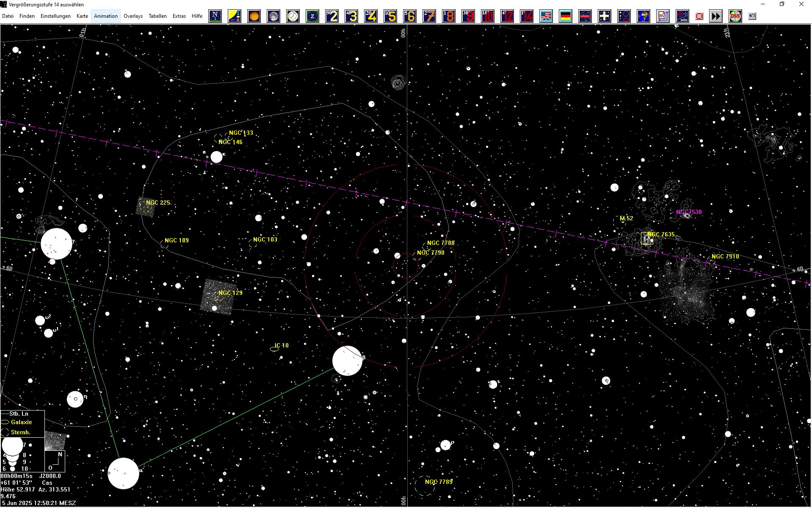The image size is (812, 508).
Task: Click the yellow cross starfield icon
Action: point(605,16)
